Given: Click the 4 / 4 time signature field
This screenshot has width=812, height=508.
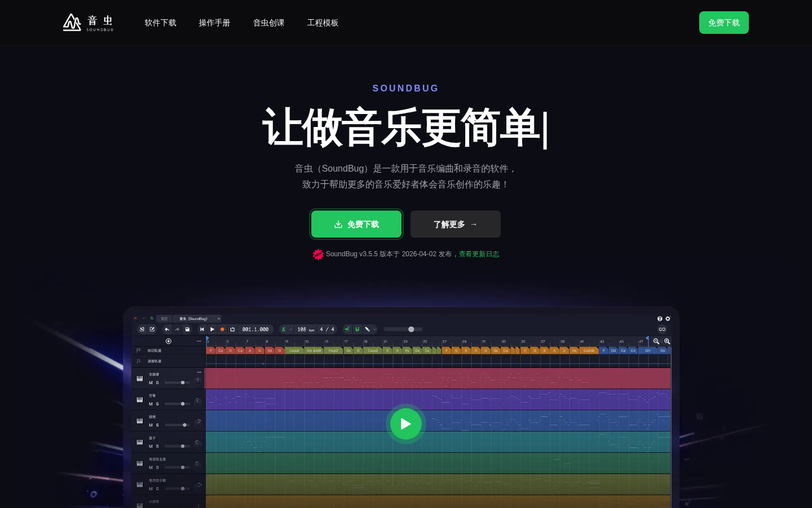Looking at the screenshot, I should coord(327,329).
